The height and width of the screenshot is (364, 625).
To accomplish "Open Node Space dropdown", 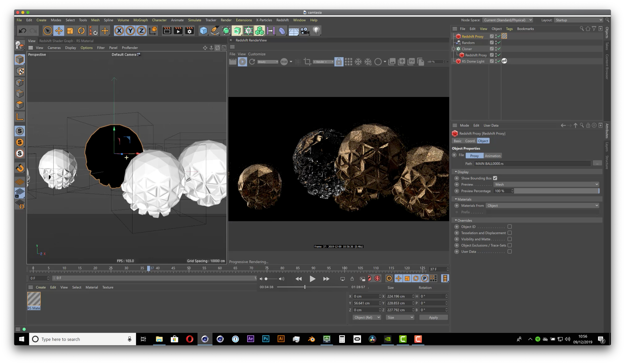I will pyautogui.click(x=507, y=20).
